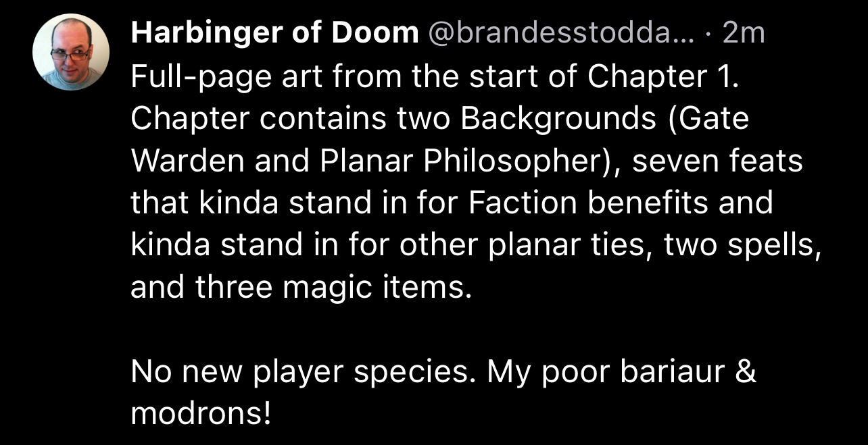The image size is (868, 445).
Task: Click the word "Backgrounds" in the tweet
Action: [558, 120]
